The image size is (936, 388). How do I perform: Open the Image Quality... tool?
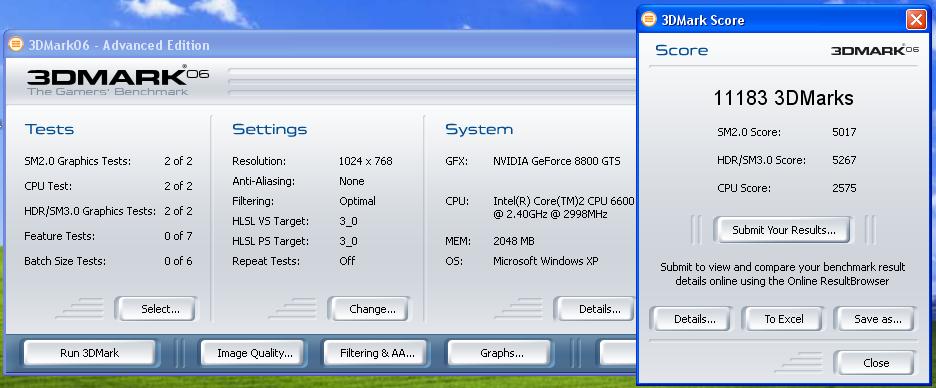pos(252,353)
